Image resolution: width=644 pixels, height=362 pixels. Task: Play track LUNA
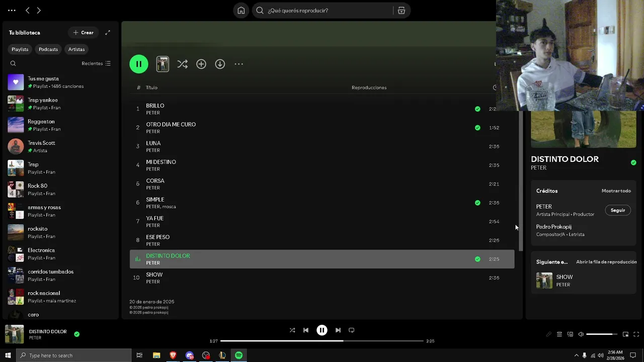click(x=322, y=146)
